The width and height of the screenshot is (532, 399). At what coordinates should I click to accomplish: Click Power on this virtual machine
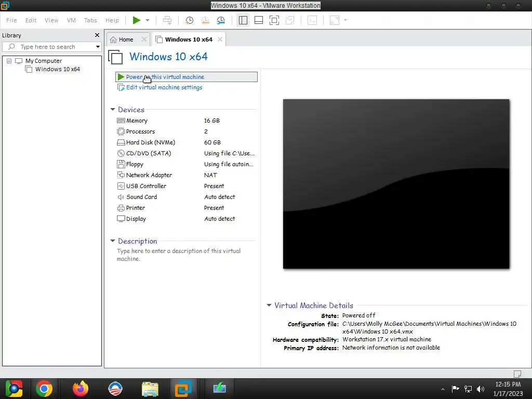pos(187,77)
